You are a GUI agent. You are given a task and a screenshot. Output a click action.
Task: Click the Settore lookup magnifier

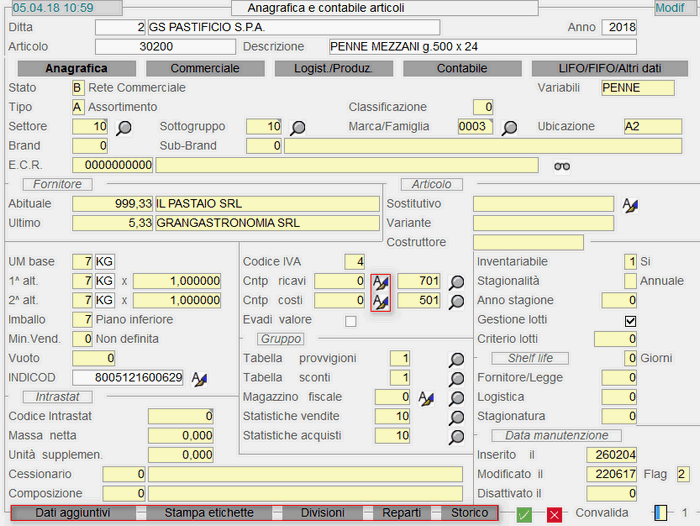pyautogui.click(x=124, y=127)
